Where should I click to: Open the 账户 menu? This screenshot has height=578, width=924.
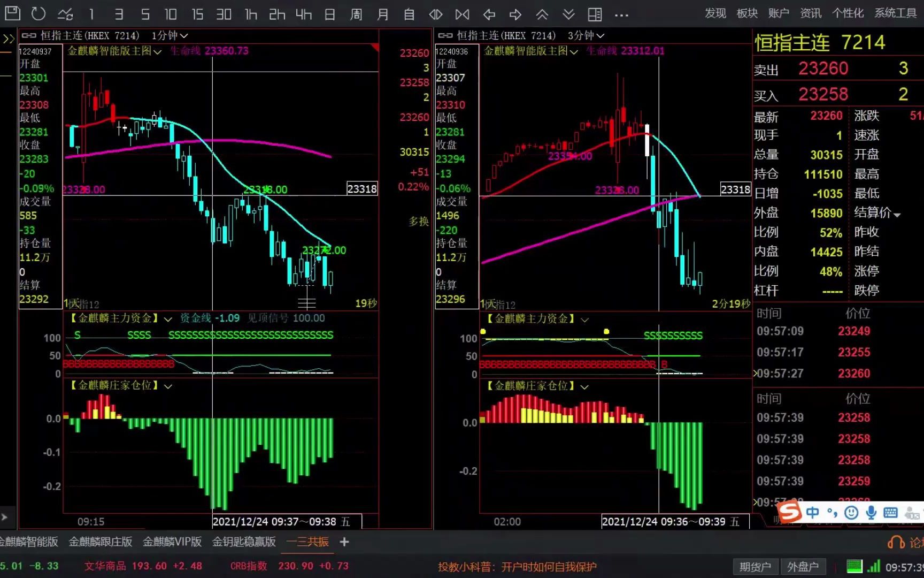pos(779,13)
